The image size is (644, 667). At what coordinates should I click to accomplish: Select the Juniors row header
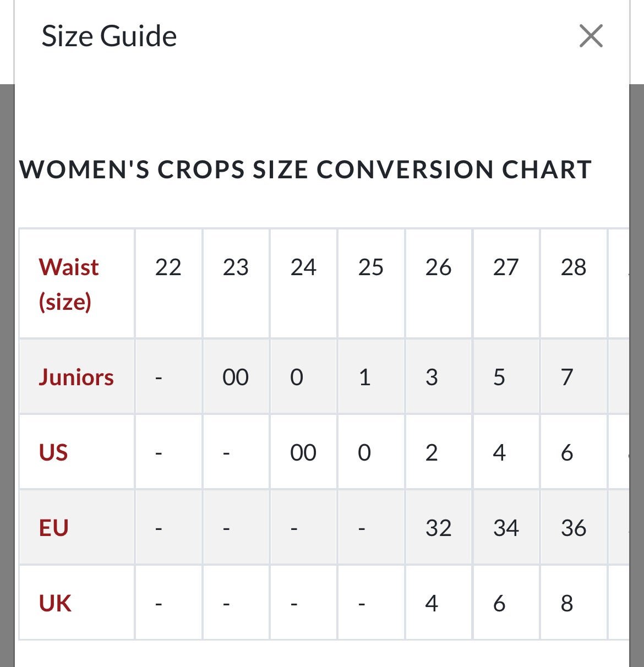[x=77, y=377]
